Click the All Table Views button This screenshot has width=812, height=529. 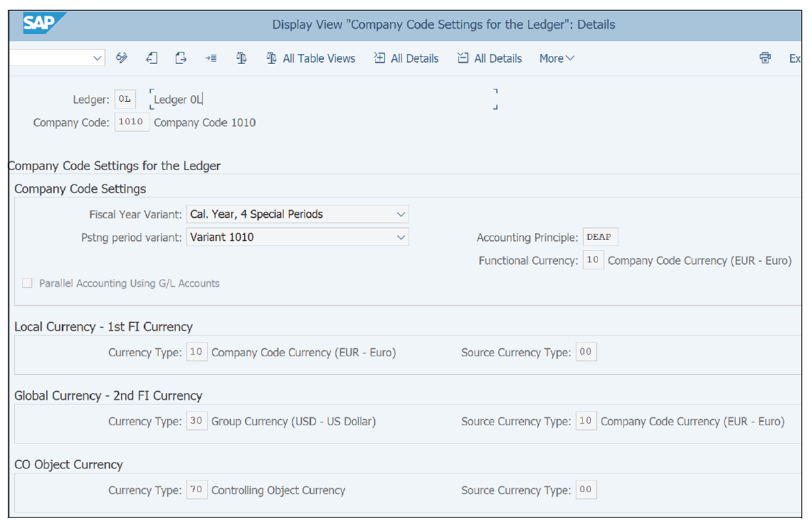coord(311,59)
